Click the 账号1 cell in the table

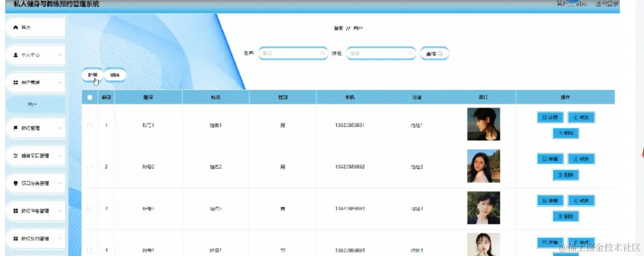coord(148,125)
